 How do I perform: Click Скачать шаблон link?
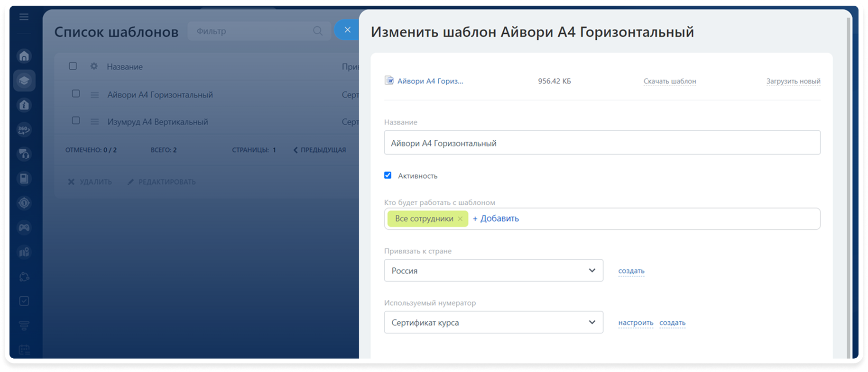click(x=670, y=81)
